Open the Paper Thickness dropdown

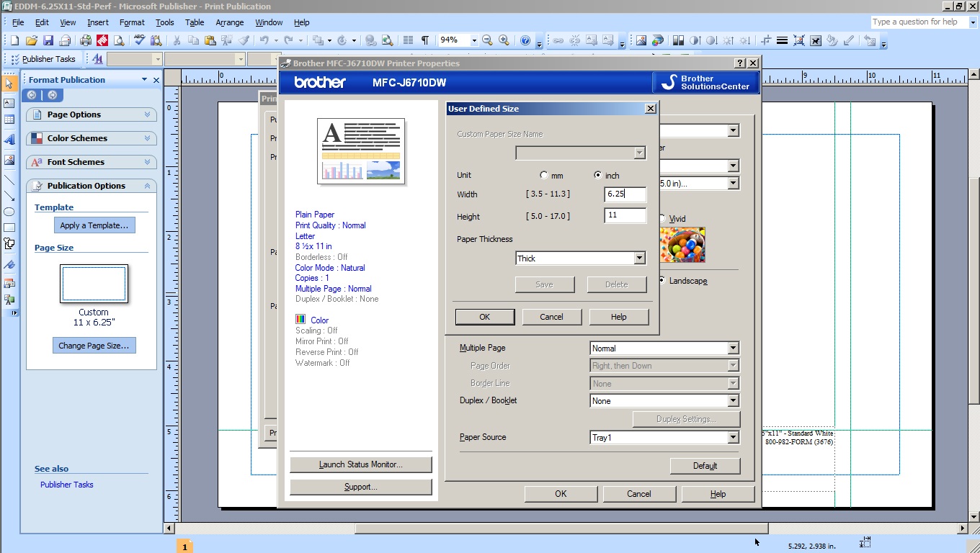[639, 258]
